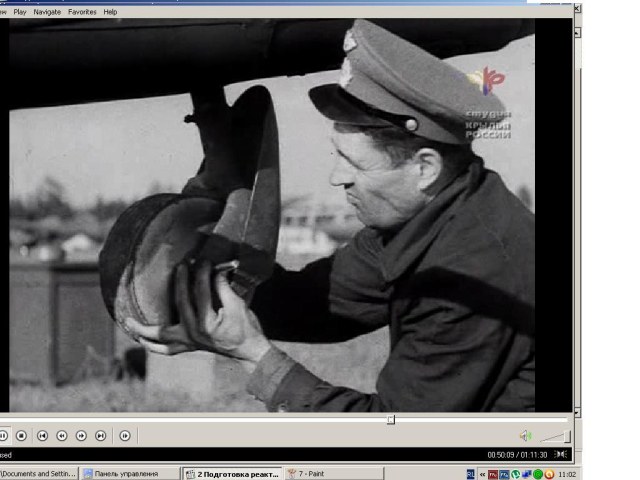640x480 pixels.
Task: Open the Help menu
Action: (110, 12)
